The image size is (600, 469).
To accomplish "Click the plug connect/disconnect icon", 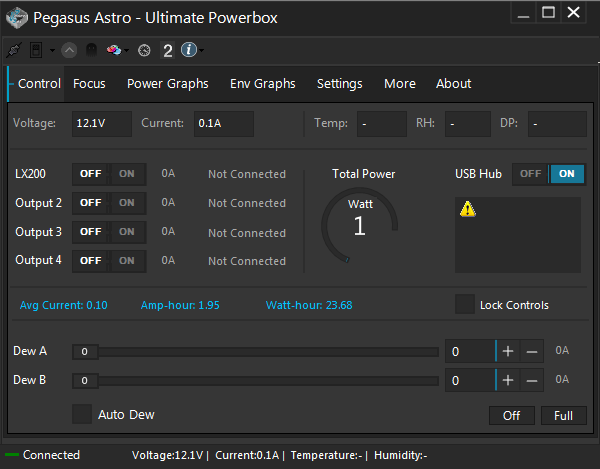I will pyautogui.click(x=14, y=50).
